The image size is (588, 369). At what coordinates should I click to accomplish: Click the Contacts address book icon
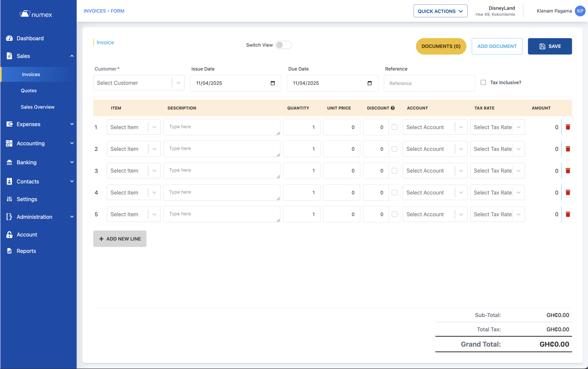(x=9, y=181)
